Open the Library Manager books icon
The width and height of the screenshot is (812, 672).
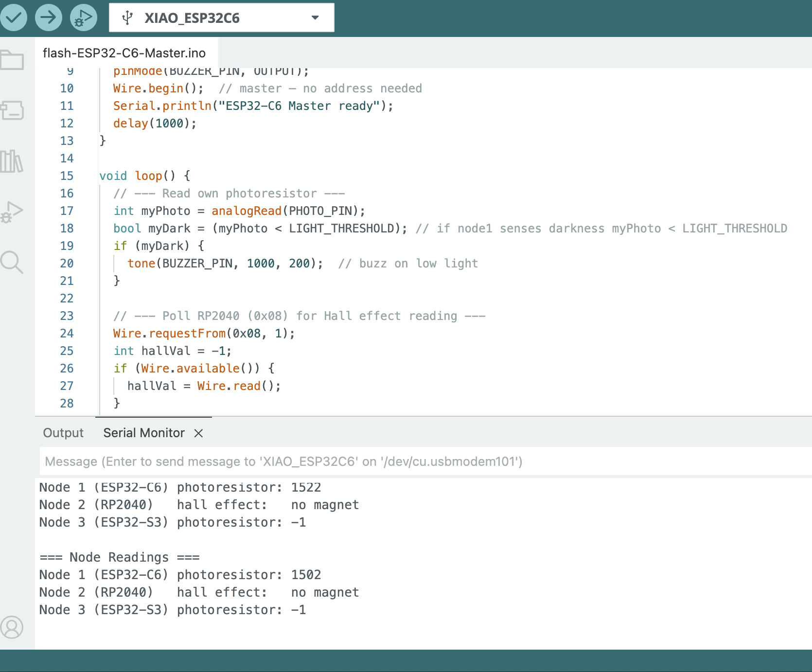click(12, 161)
